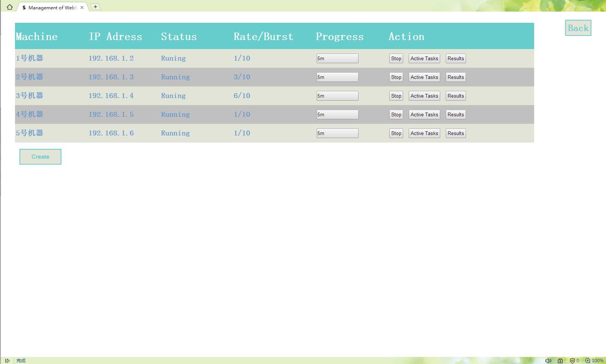
Task: Click IP address 192.168.1.6
Action: pyautogui.click(x=111, y=133)
